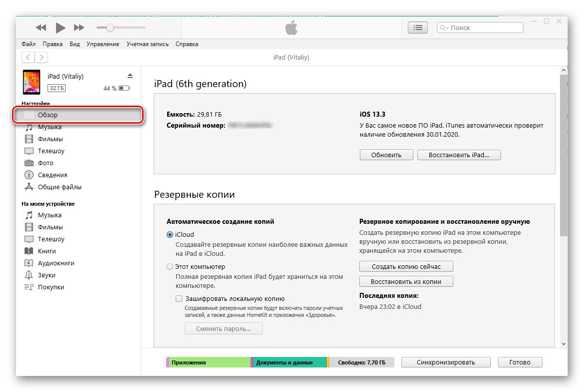The height and width of the screenshot is (392, 584).
Task: Go forward with right chevron
Action: (x=42, y=58)
